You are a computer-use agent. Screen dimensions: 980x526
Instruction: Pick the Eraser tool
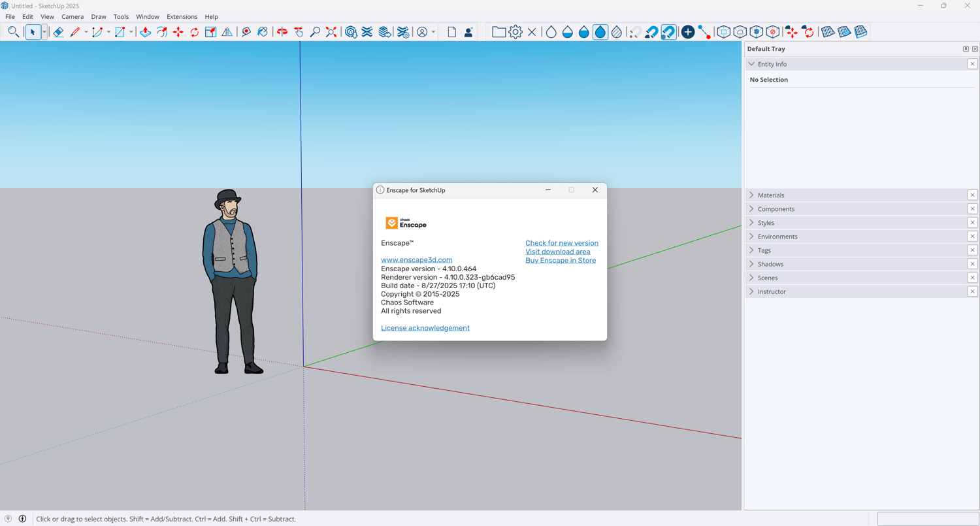[58, 32]
